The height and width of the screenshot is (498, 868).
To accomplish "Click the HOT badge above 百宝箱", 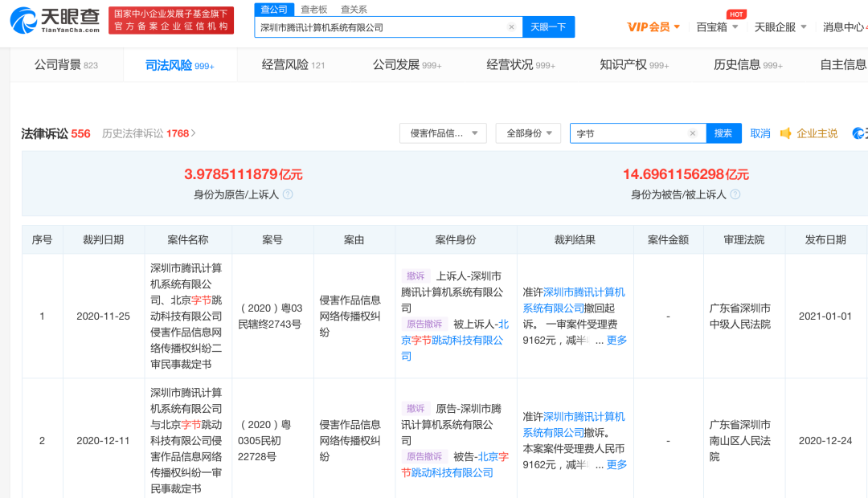I will [736, 14].
